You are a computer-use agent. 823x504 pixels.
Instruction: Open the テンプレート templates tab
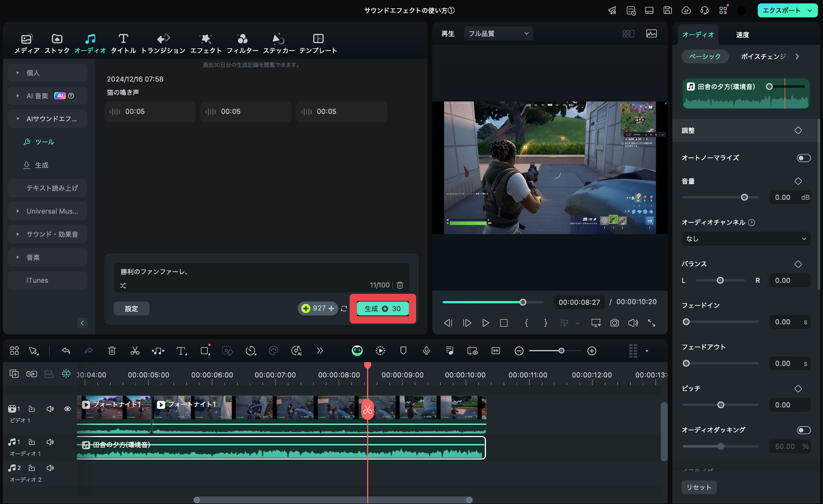coord(318,43)
